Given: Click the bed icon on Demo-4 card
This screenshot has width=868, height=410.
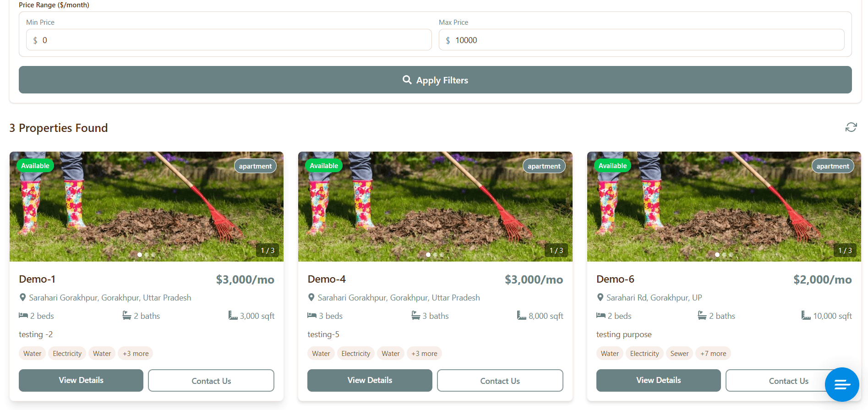Looking at the screenshot, I should point(312,315).
